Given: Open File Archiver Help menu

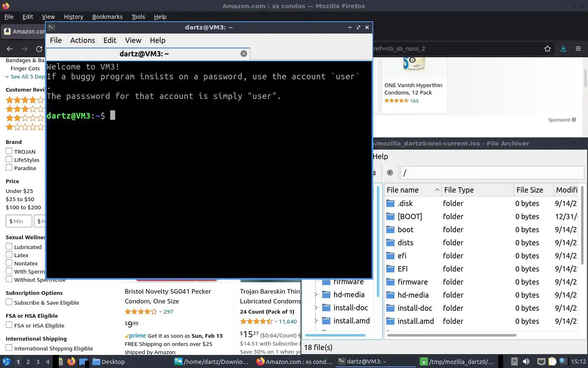Looking at the screenshot, I should click(380, 156).
